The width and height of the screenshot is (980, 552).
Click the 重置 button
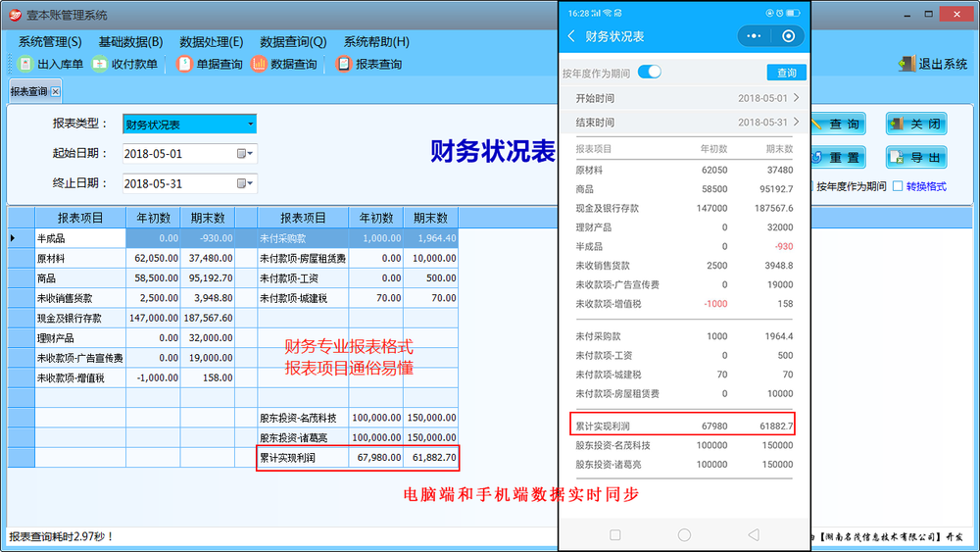pos(838,158)
